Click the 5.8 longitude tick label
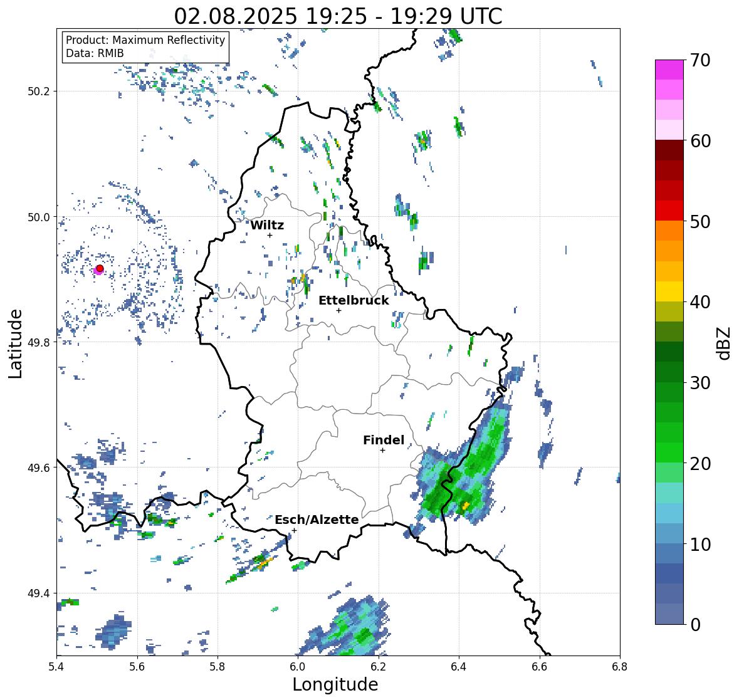 pyautogui.click(x=218, y=667)
